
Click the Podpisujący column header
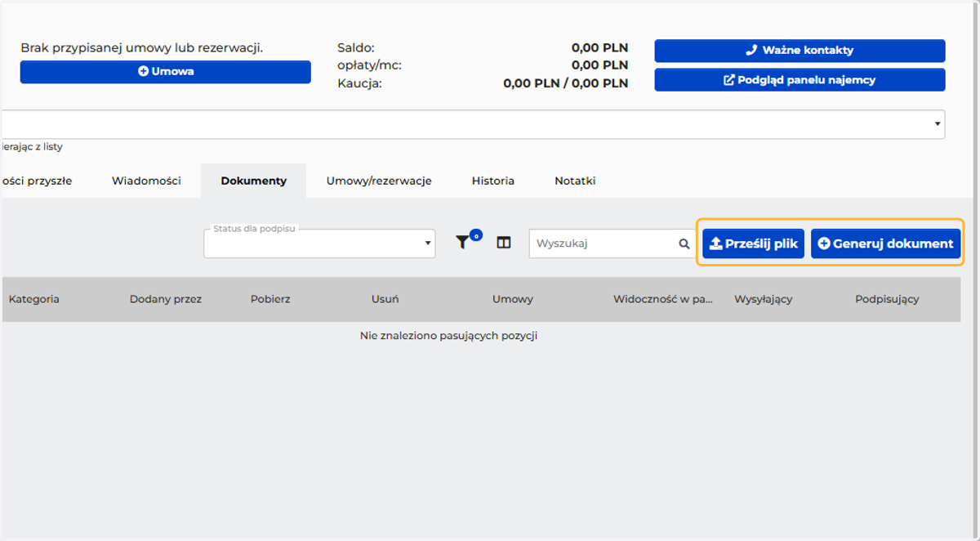[888, 299]
